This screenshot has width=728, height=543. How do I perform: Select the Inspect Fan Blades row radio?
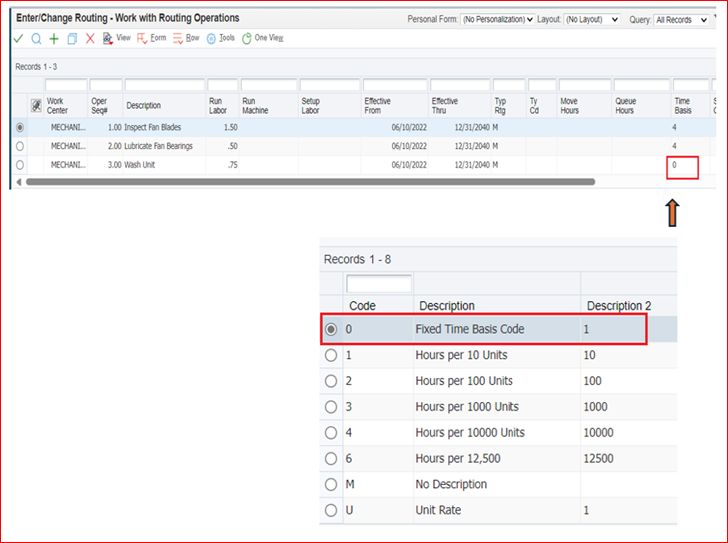(x=20, y=127)
